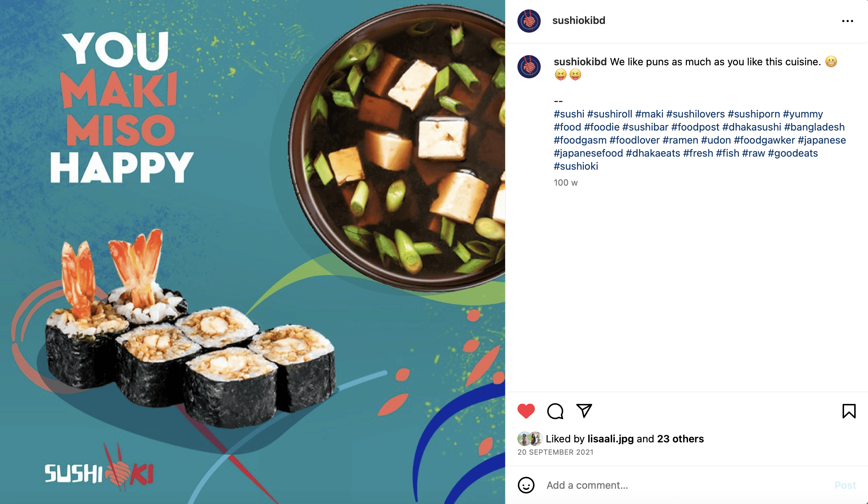Open comments with speech bubble icon
This screenshot has width=868, height=504.
pos(555,411)
